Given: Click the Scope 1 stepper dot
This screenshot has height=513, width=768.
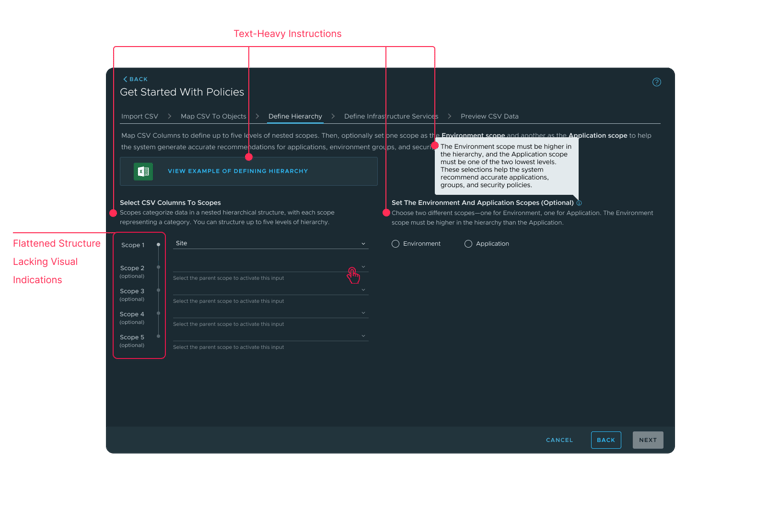Looking at the screenshot, I should pos(158,244).
